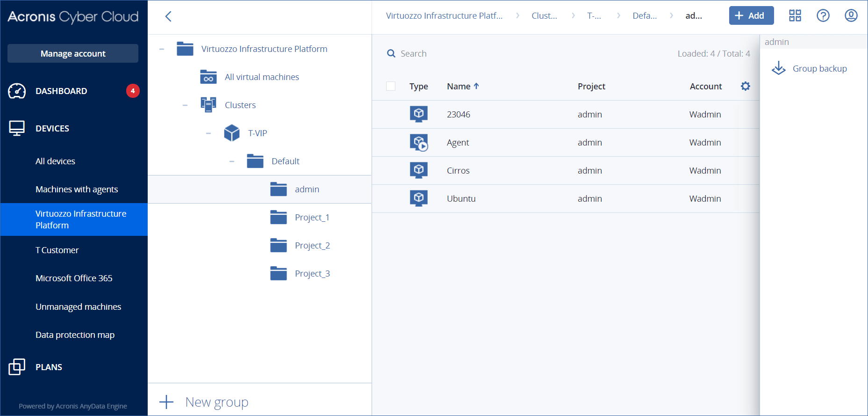This screenshot has width=868, height=416.
Task: Collapse the Virtuozzo Infrastructure Platform tree node
Action: [162, 49]
